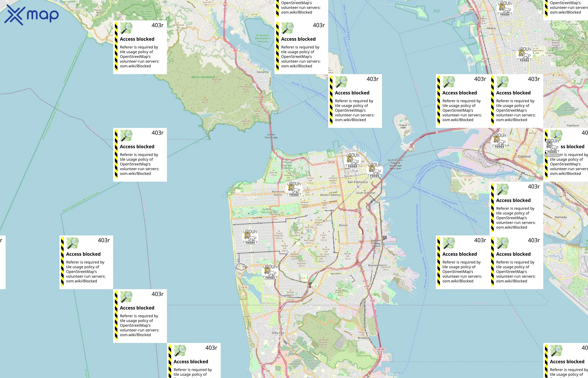The width and height of the screenshot is (588, 378).
Task: Click the Richmond District label
Action: 278,193
